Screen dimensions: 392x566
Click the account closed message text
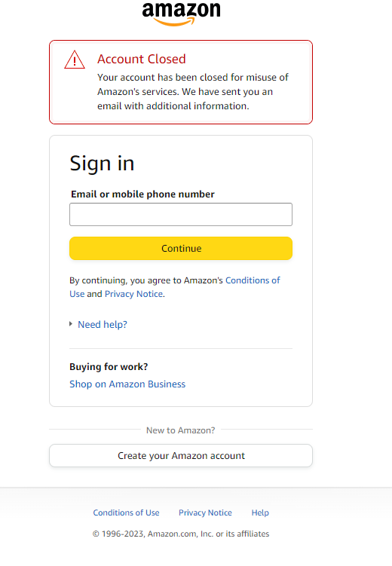(x=193, y=92)
